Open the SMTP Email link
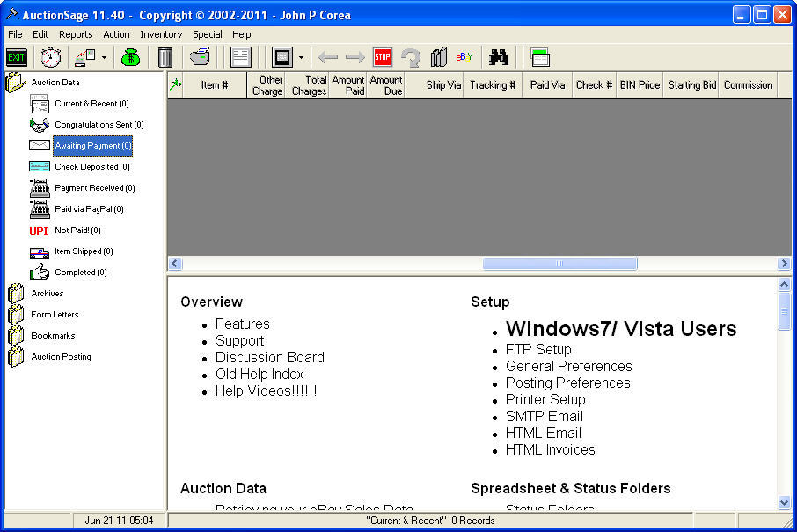Viewport: 797px width, 532px height. click(x=545, y=417)
